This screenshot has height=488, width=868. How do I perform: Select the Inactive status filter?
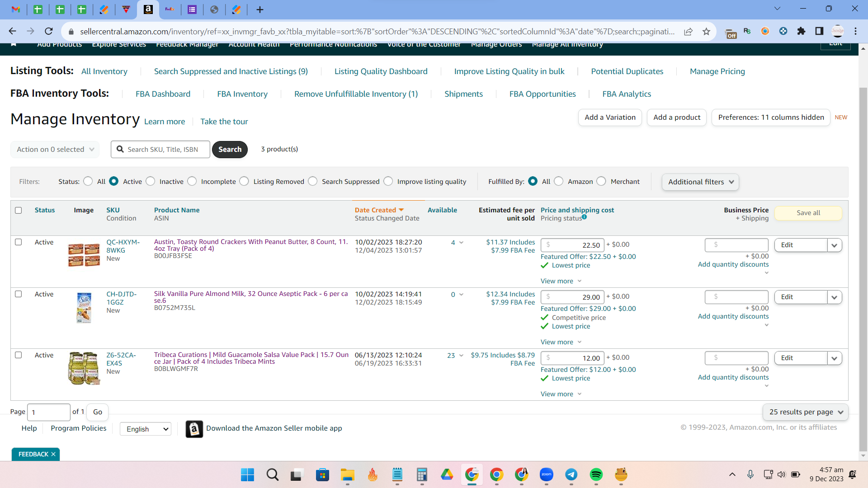pyautogui.click(x=151, y=181)
